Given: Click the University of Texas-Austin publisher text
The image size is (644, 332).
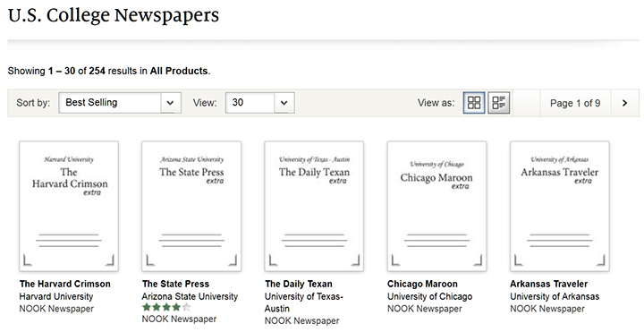Looking at the screenshot, I should pyautogui.click(x=304, y=302).
